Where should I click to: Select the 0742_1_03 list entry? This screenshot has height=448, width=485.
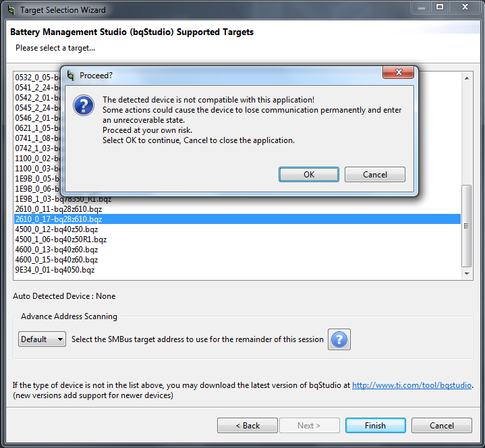(x=37, y=148)
